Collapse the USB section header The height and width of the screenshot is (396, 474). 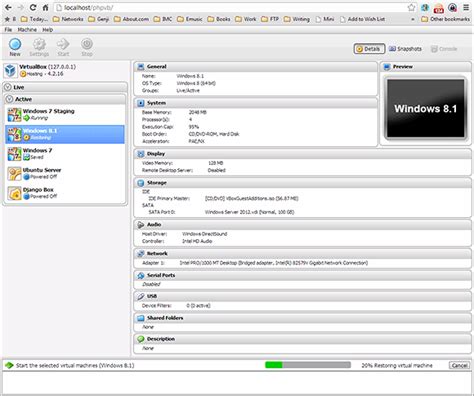pyautogui.click(x=303, y=296)
